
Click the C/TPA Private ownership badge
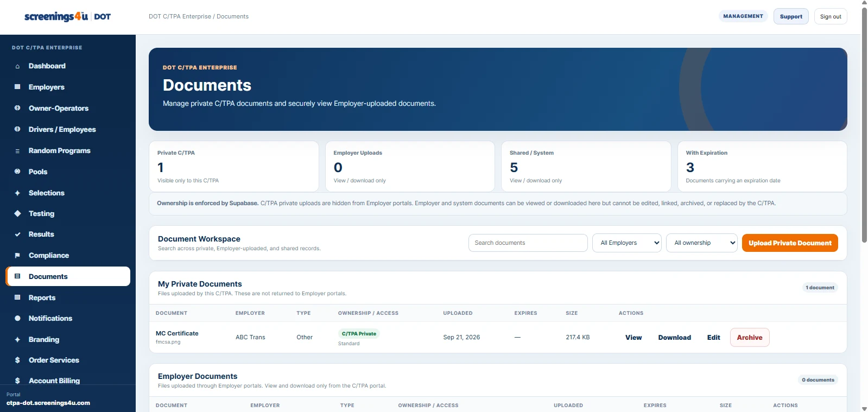pyautogui.click(x=359, y=334)
